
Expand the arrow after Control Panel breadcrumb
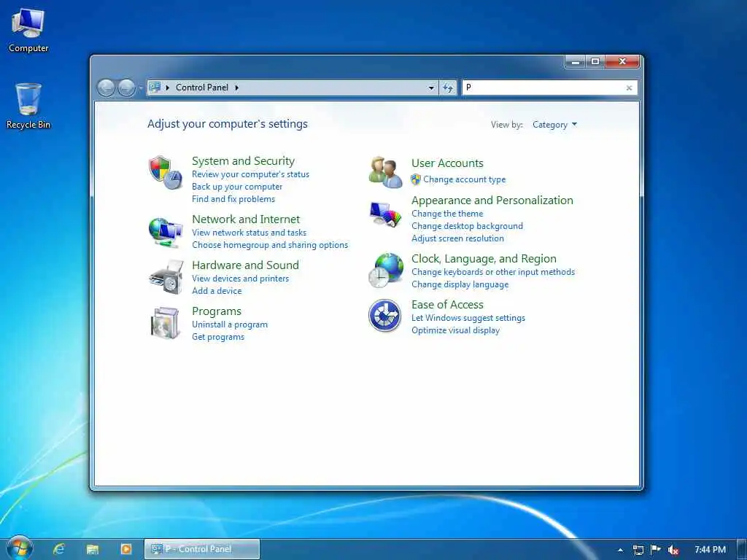pyautogui.click(x=237, y=87)
